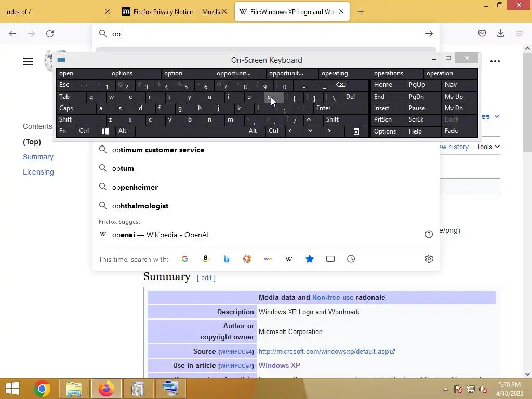Image resolution: width=532 pixels, height=399 pixels.
Task: Click the Licensing contents link
Action: 38,172
